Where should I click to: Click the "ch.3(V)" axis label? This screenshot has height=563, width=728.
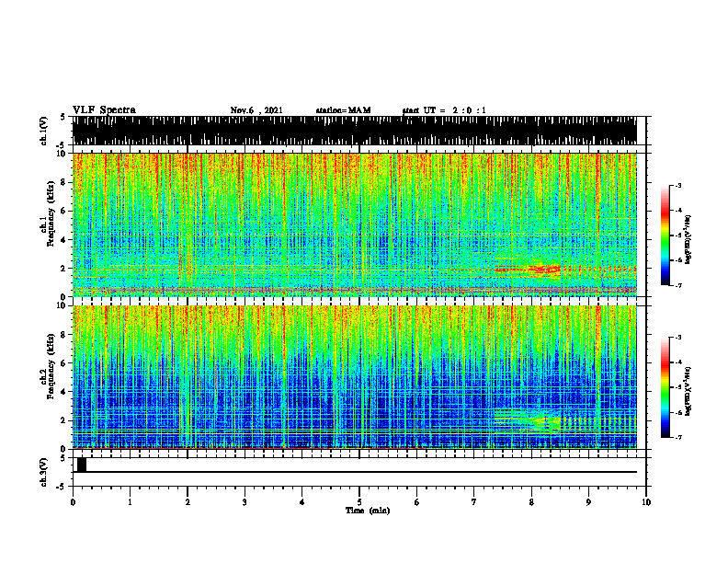(x=44, y=472)
